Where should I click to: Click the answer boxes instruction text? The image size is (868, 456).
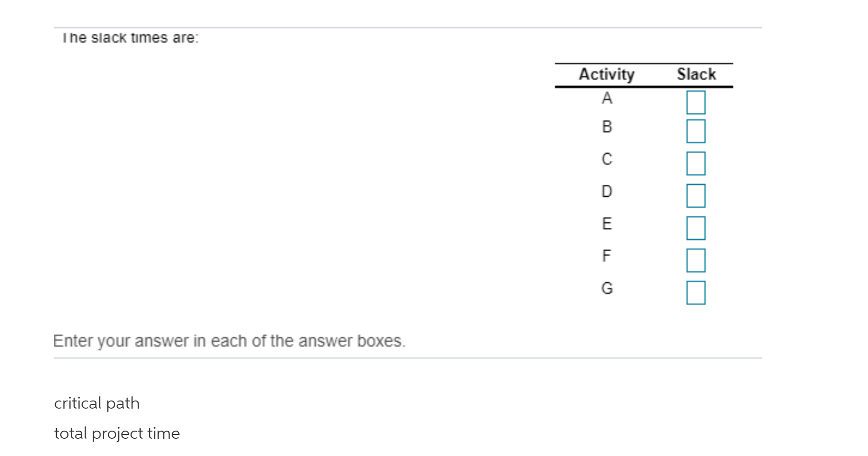click(230, 341)
